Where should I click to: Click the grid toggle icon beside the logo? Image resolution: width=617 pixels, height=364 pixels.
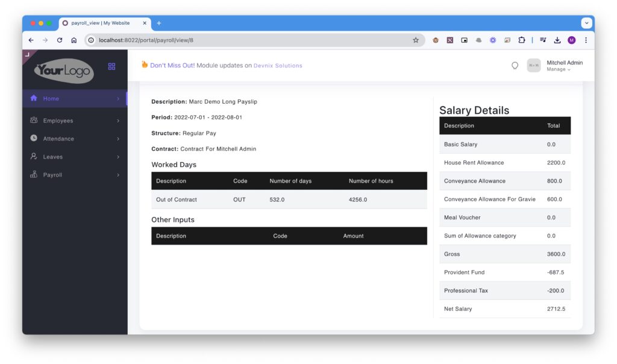(111, 66)
